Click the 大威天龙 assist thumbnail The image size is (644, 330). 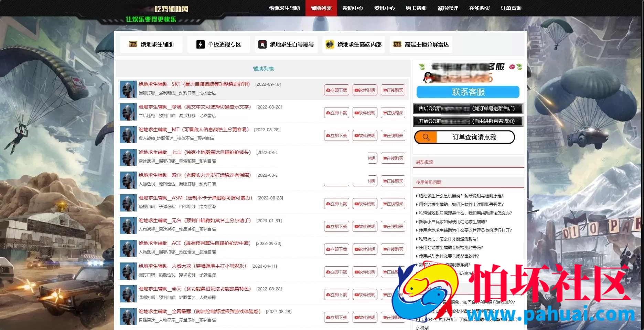pyautogui.click(x=128, y=271)
